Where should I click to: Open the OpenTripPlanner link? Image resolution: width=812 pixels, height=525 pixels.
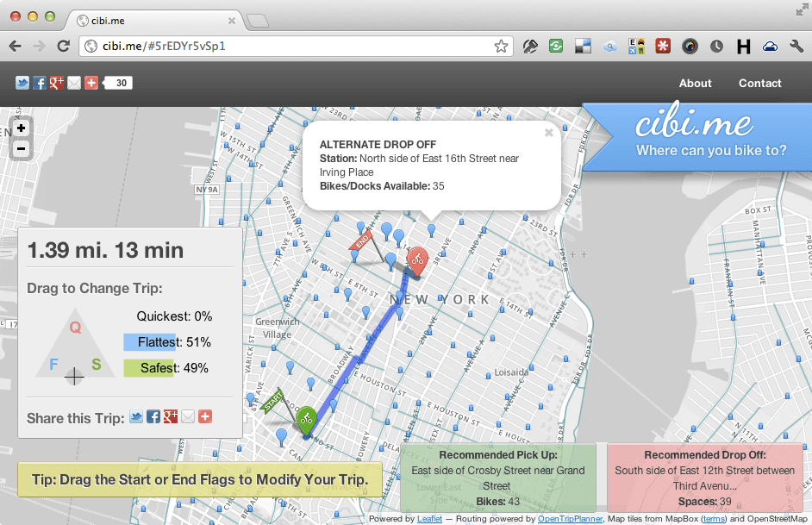click(x=572, y=519)
